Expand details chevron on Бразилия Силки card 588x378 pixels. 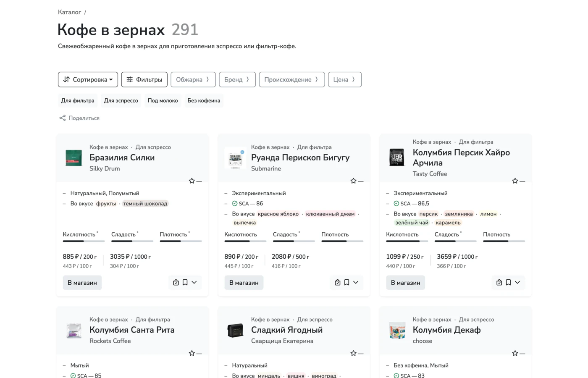tap(194, 283)
